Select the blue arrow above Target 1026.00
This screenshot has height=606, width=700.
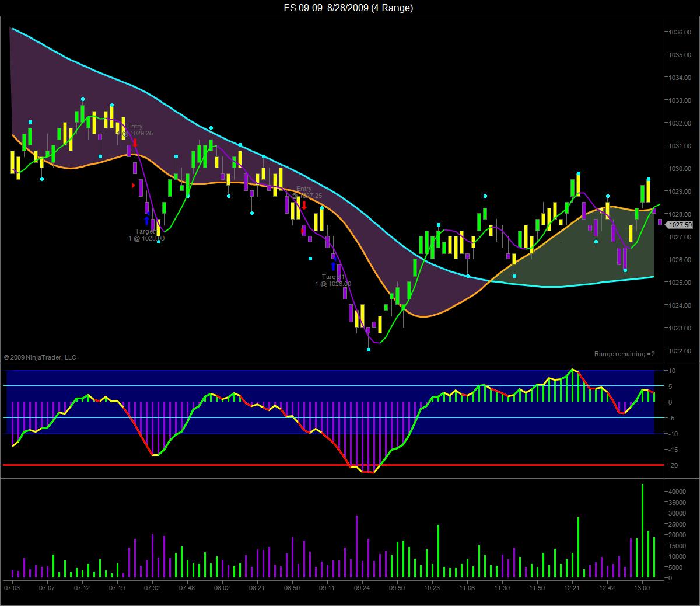(334, 266)
